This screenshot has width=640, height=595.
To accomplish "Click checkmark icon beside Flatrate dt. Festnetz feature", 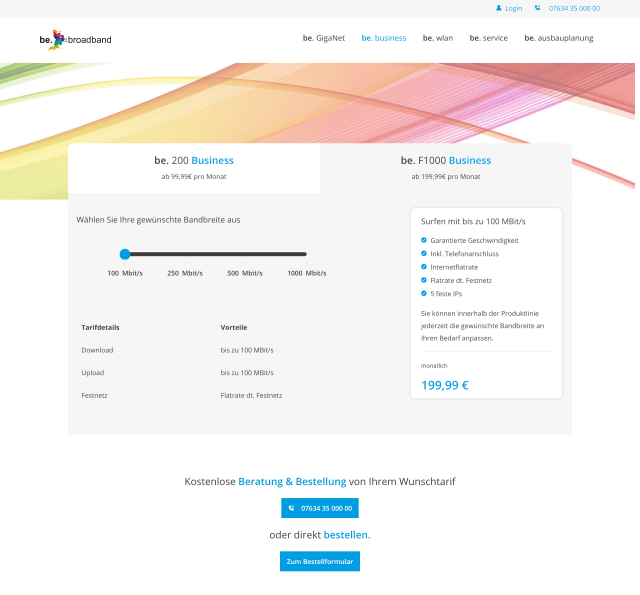I will [x=424, y=280].
